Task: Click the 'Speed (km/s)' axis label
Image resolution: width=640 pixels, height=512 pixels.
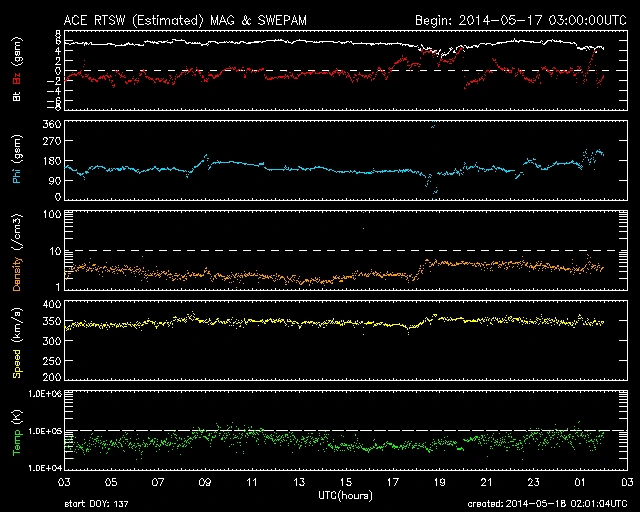Action: pyautogui.click(x=17, y=343)
